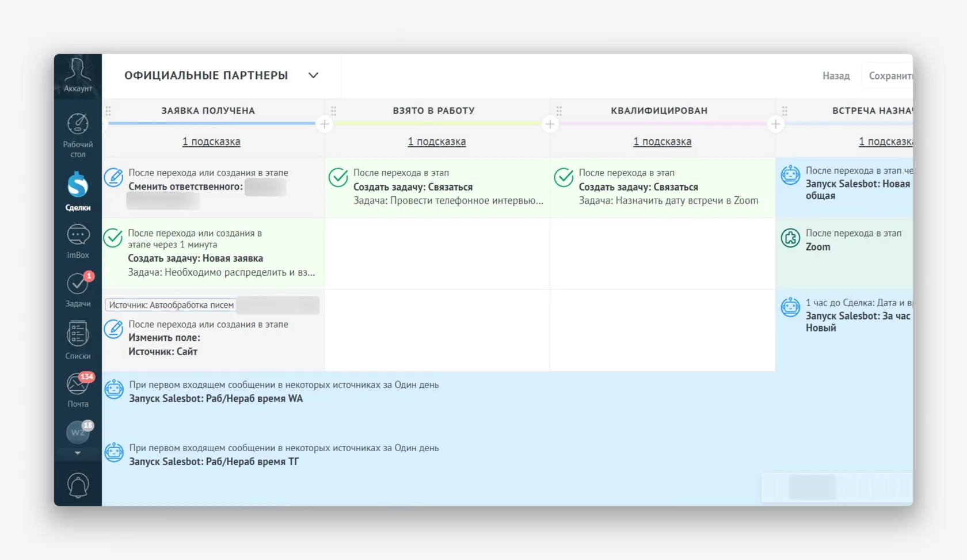Click drag handle of Заявка получена column
Screen dimensions: 967x560
[108, 111]
